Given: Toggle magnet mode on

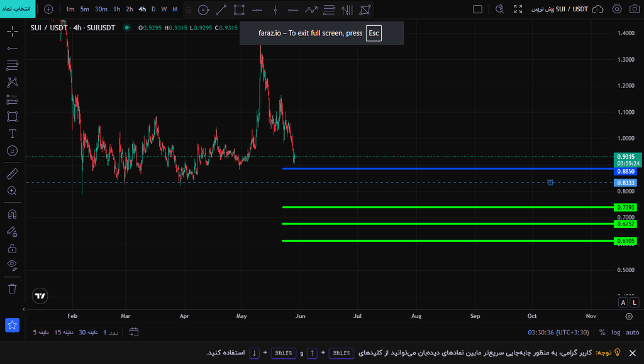Looking at the screenshot, I should click(13, 214).
